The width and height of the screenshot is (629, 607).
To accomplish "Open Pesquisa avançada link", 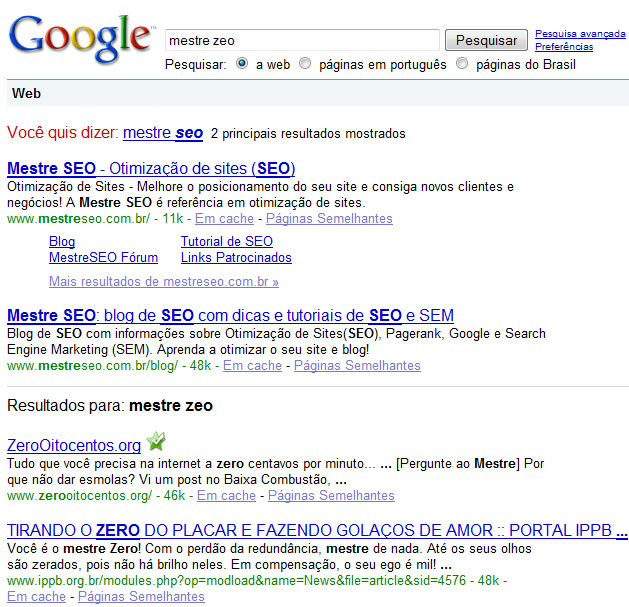I will (x=579, y=34).
